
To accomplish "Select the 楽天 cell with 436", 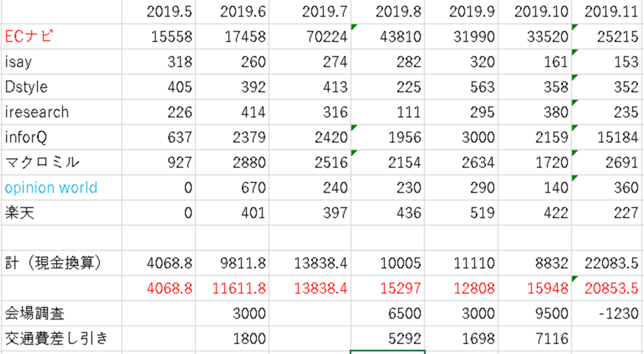I will 387,213.
